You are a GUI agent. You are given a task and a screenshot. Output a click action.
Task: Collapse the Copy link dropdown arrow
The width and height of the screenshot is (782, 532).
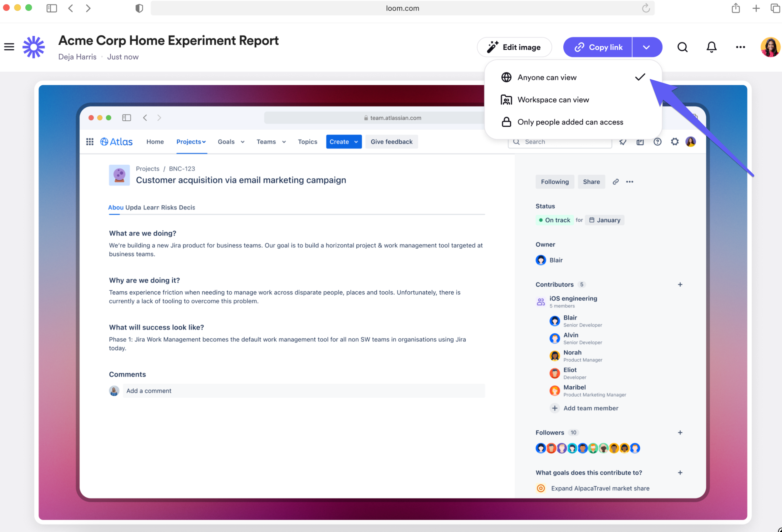[x=646, y=47]
